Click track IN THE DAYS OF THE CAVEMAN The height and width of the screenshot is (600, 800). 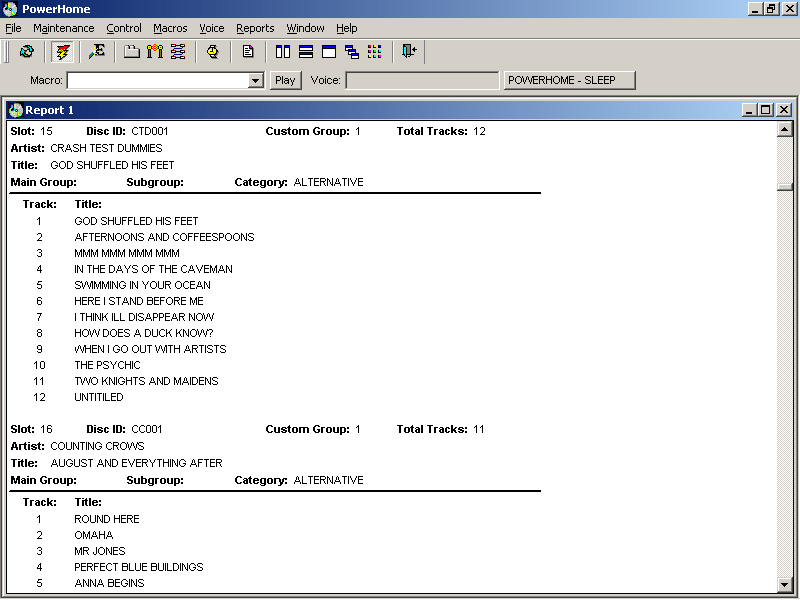(x=153, y=269)
